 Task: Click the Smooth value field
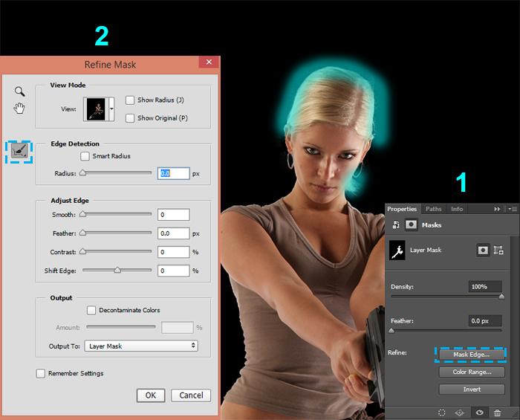(x=173, y=215)
